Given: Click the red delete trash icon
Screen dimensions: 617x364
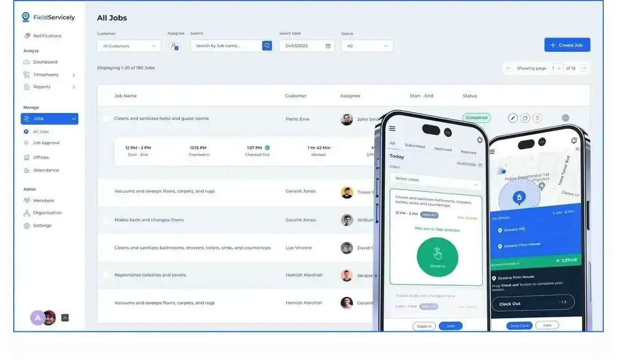Looking at the screenshot, I should point(537,118).
